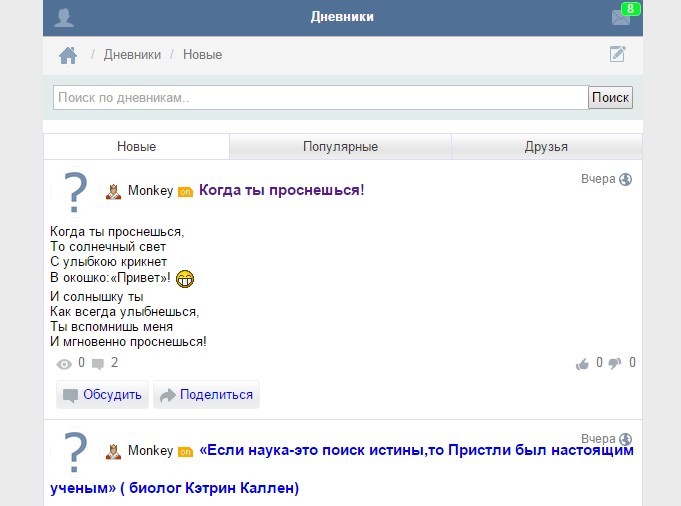Viewport: 681px width, 506px height.
Task: Click the write new diary entry icon
Action: point(618,54)
